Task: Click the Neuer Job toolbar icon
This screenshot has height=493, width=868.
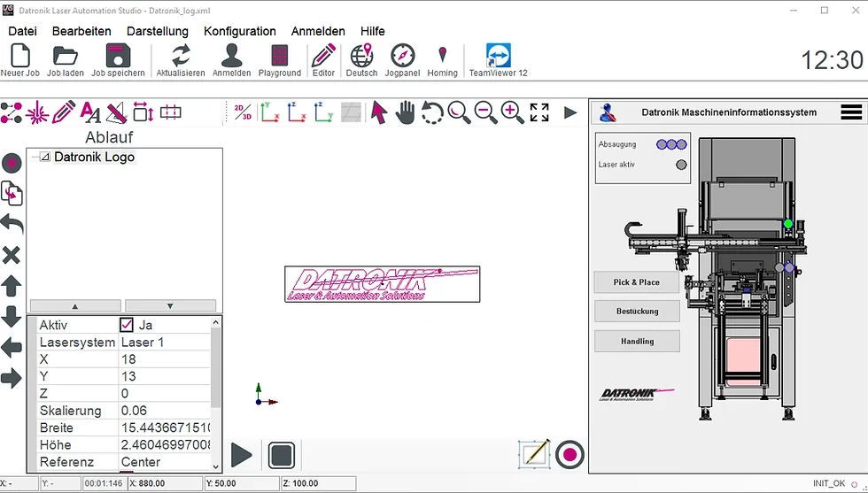Action: click(19, 56)
